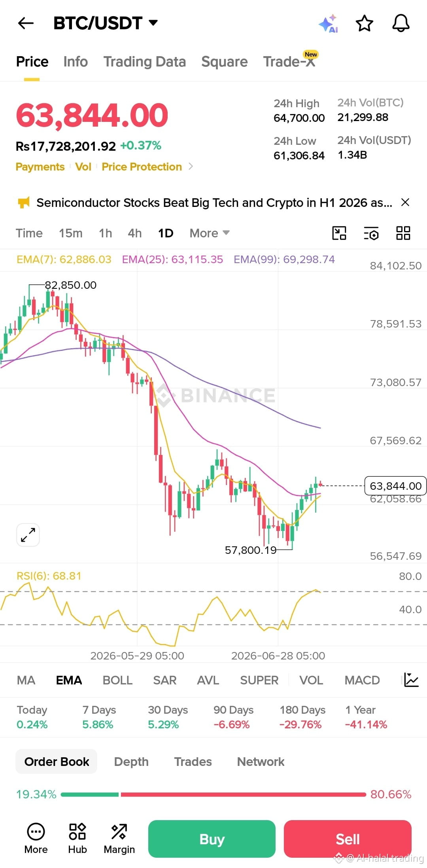The width and height of the screenshot is (427, 868).
Task: Tap the red sell ratio bar
Action: coord(244,794)
